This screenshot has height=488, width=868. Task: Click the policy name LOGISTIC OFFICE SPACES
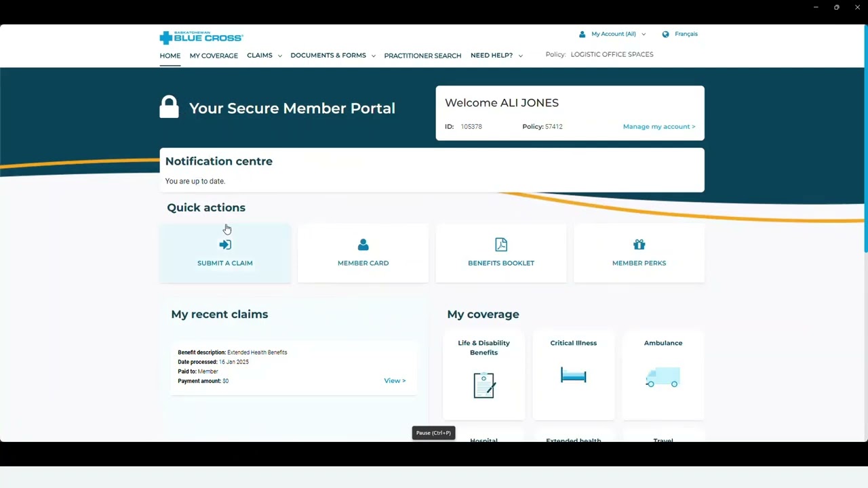coord(612,55)
